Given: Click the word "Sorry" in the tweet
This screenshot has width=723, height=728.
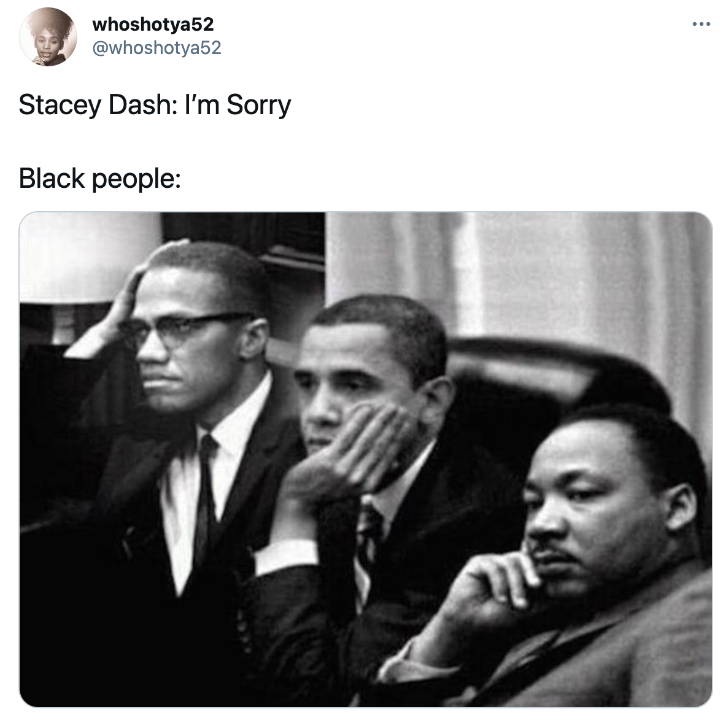Looking at the screenshot, I should point(258,105).
